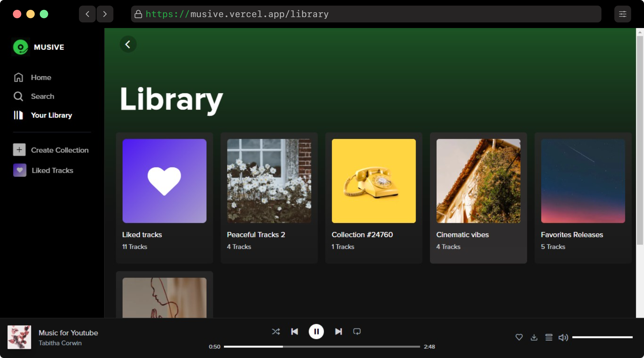Mute the volume speaker icon
The image size is (644, 358).
click(x=563, y=337)
